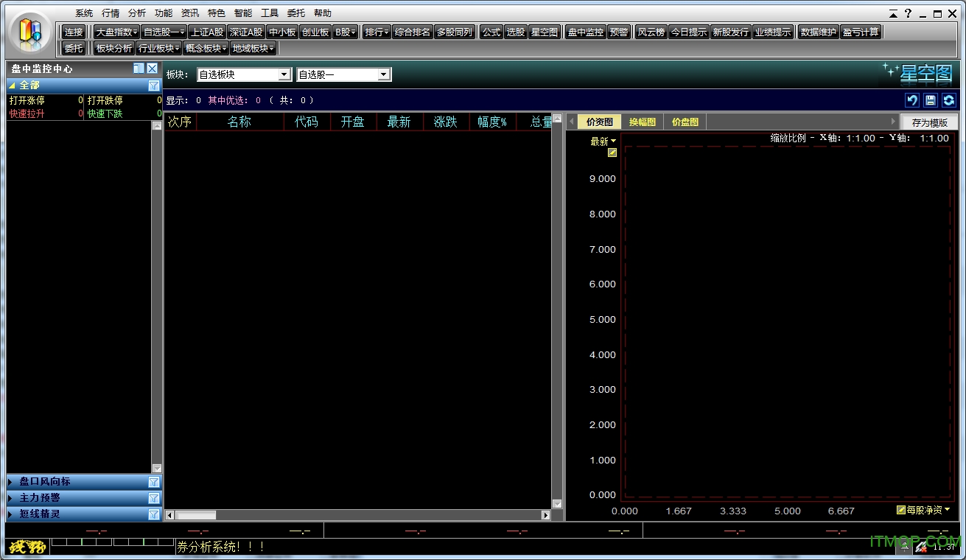966x560 pixels.
Task: Click the filter icon on the 全部 header
Action: click(153, 85)
